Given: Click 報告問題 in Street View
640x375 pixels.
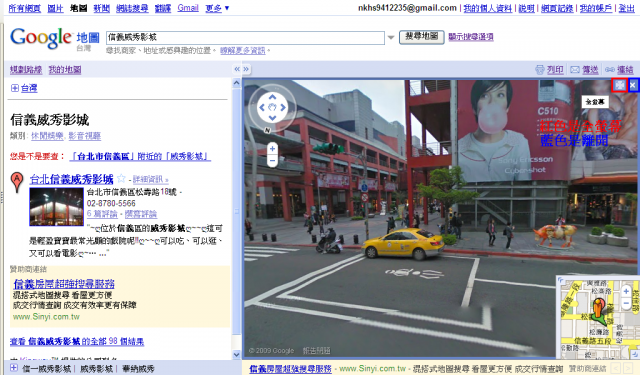Looking at the screenshot, I should pyautogui.click(x=317, y=351).
